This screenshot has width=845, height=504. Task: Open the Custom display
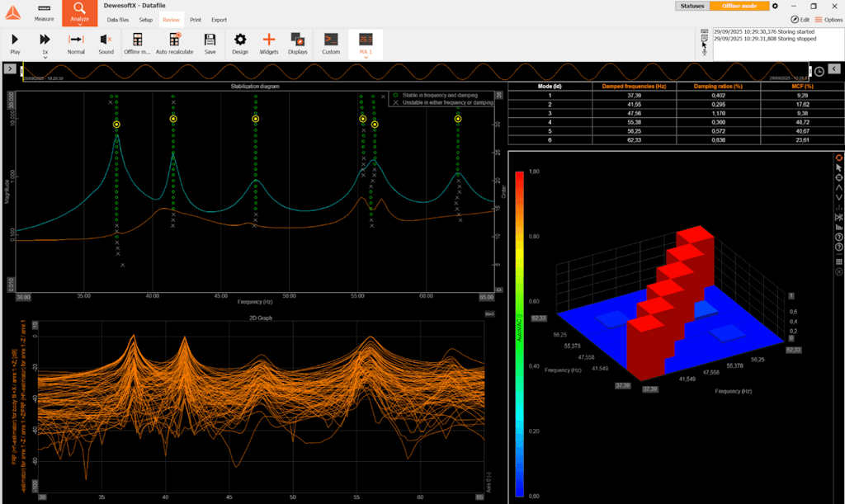point(331,44)
